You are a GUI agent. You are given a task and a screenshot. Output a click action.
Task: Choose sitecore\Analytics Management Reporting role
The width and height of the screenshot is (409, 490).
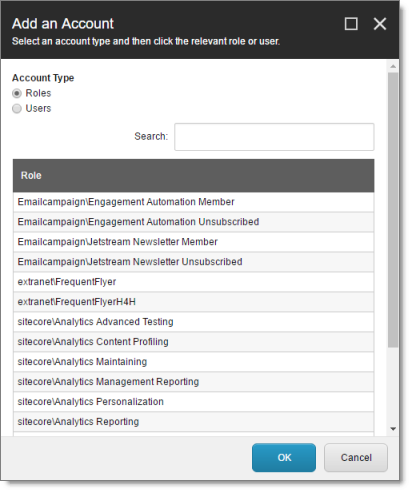[x=193, y=382]
